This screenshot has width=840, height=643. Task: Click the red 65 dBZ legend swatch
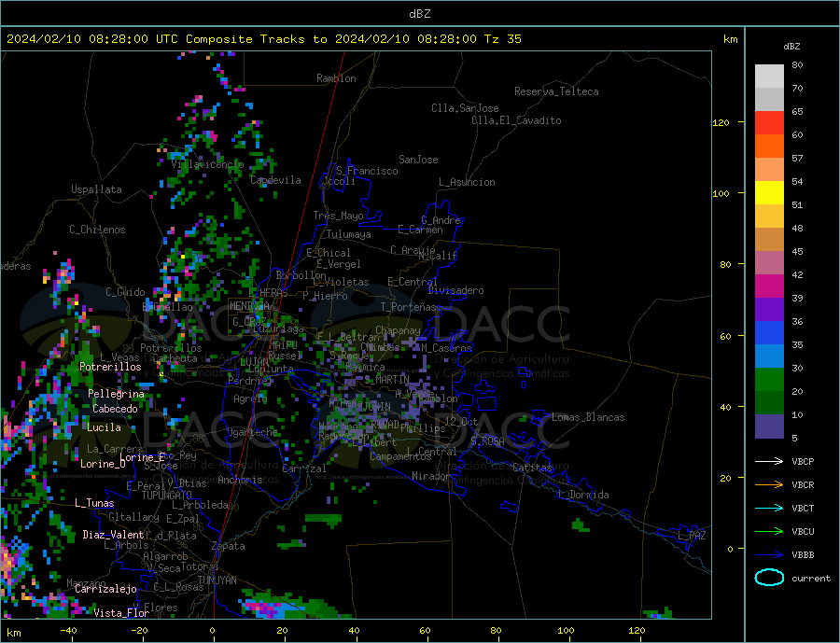point(769,122)
